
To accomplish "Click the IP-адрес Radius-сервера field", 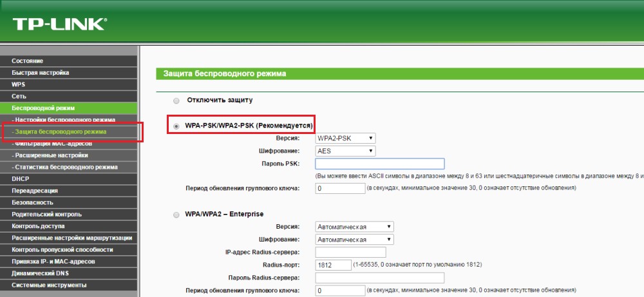I will click(351, 252).
